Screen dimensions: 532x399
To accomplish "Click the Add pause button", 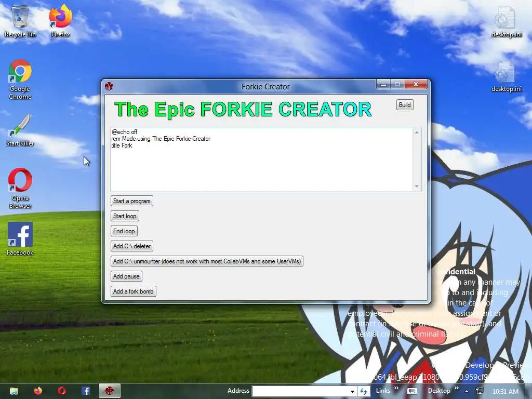I will tap(126, 276).
